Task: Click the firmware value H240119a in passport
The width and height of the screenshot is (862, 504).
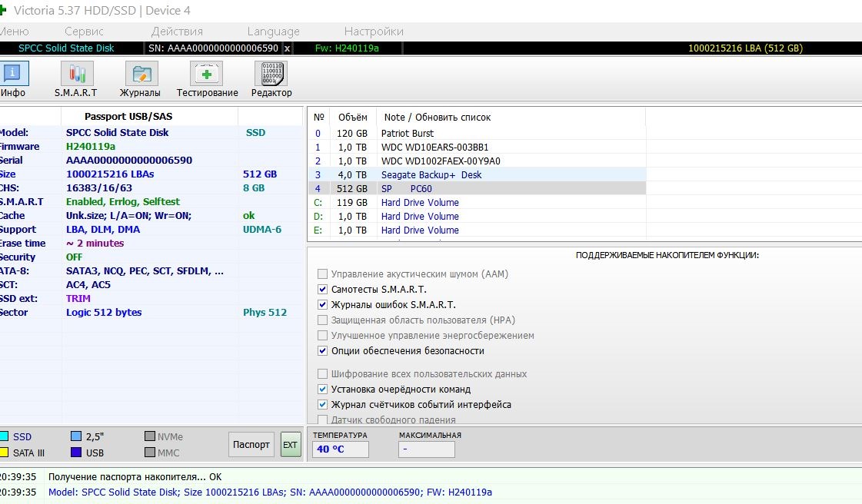Action: (91, 147)
